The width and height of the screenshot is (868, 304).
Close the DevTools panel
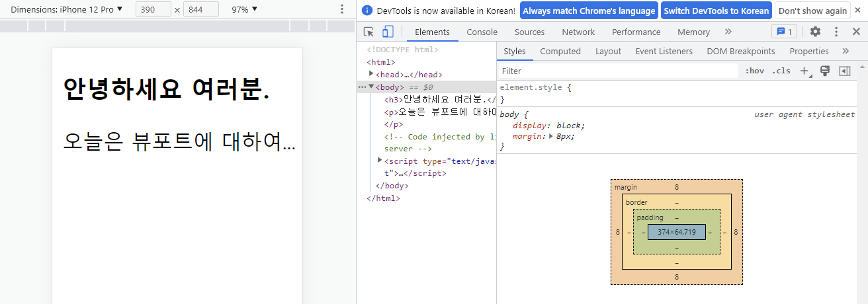856,32
